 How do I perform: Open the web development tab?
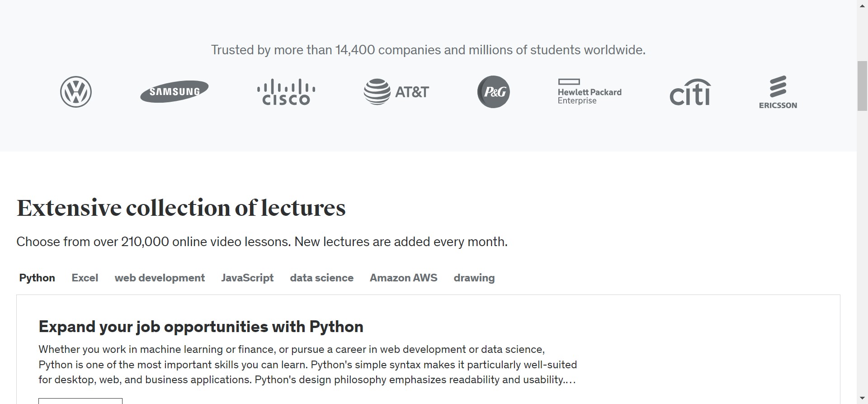click(160, 278)
